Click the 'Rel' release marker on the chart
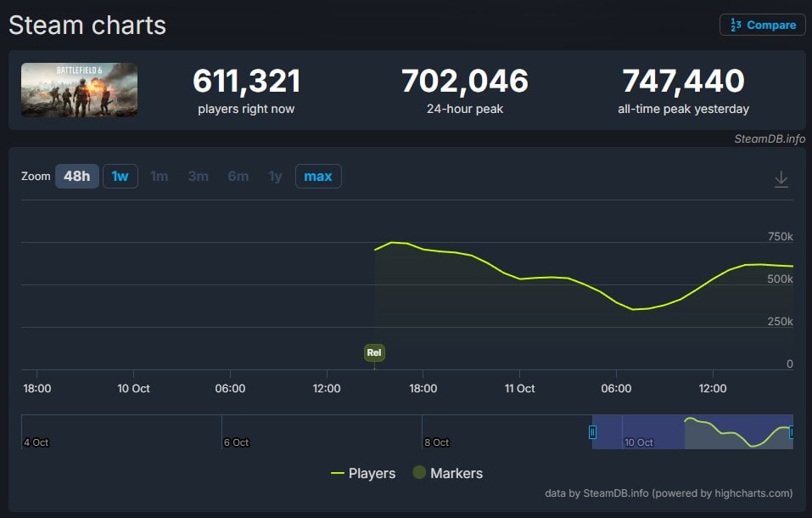 [x=374, y=352]
